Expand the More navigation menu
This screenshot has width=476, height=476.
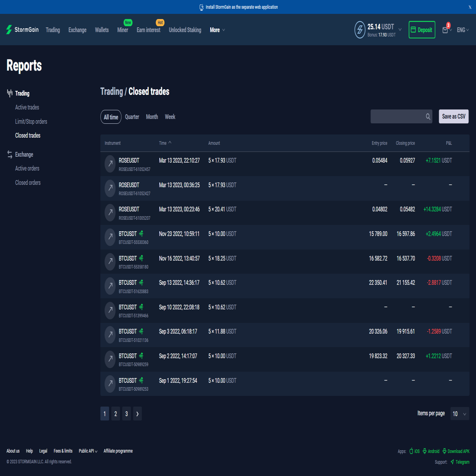217,30
